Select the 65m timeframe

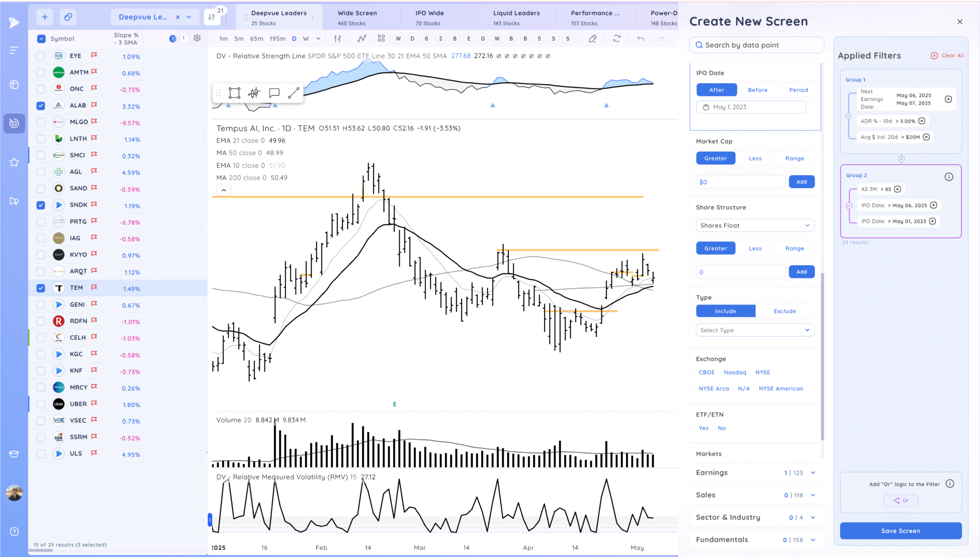click(256, 39)
